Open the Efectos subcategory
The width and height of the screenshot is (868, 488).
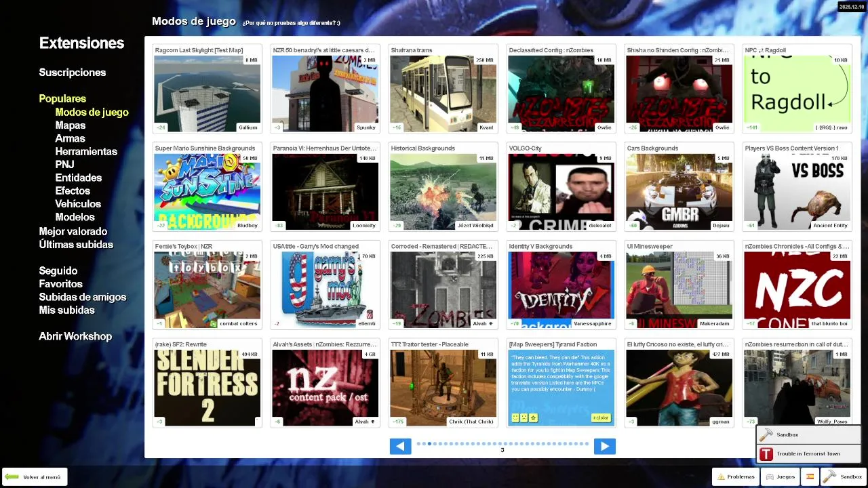(x=73, y=190)
